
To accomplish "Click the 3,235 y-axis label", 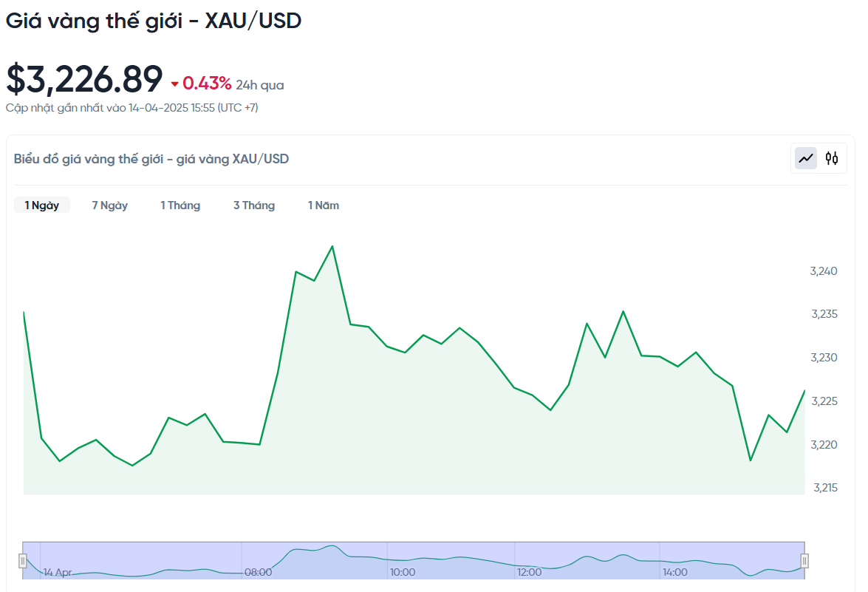I will tap(824, 314).
